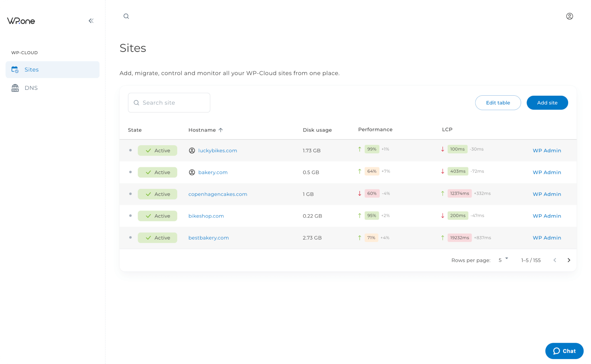Open the global search magnifier icon
This screenshot has height=364, width=591.
click(126, 16)
